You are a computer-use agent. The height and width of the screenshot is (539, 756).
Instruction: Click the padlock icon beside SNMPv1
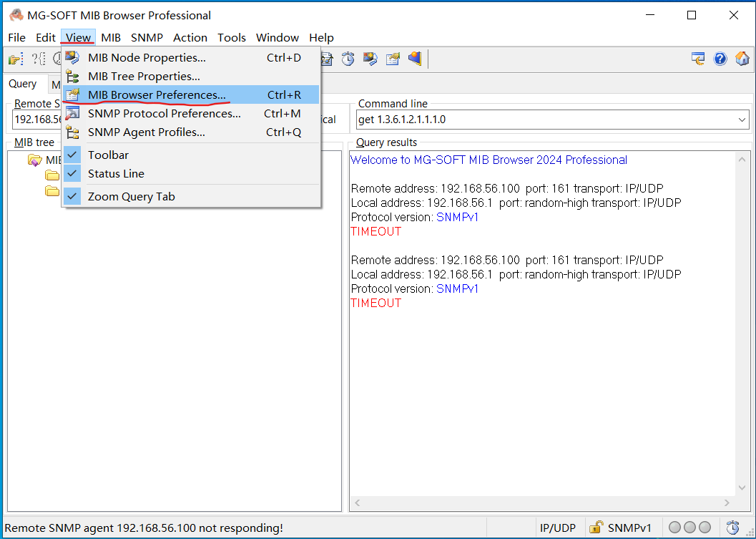pos(596,528)
